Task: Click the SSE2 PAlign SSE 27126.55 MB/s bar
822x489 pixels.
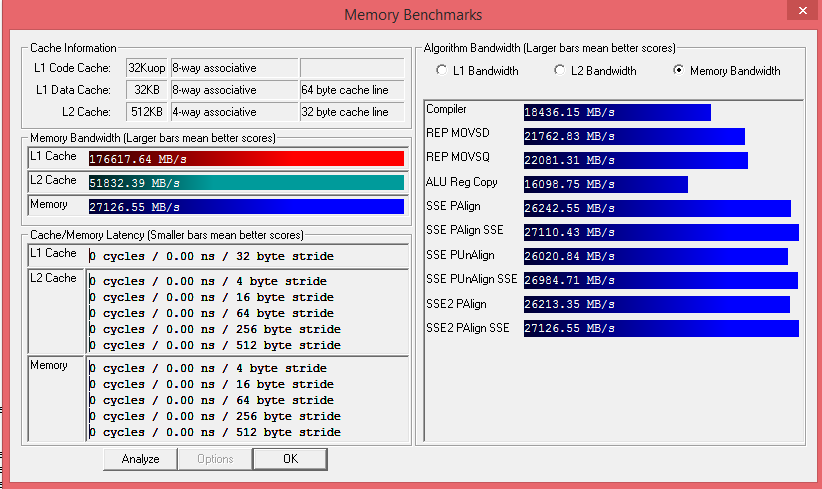Action: click(661, 329)
